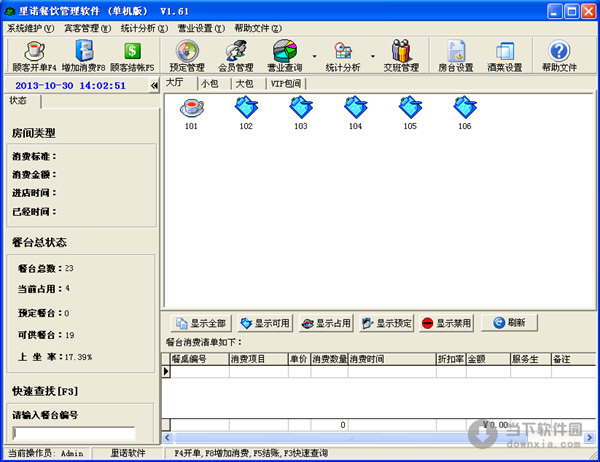Select occupied table 101
Image resolution: width=600 pixels, height=462 pixels.
tap(191, 112)
